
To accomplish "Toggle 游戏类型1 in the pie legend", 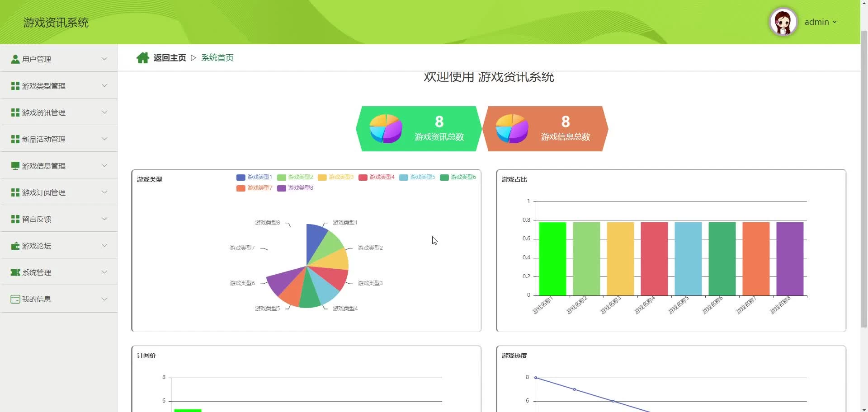I will tap(254, 177).
